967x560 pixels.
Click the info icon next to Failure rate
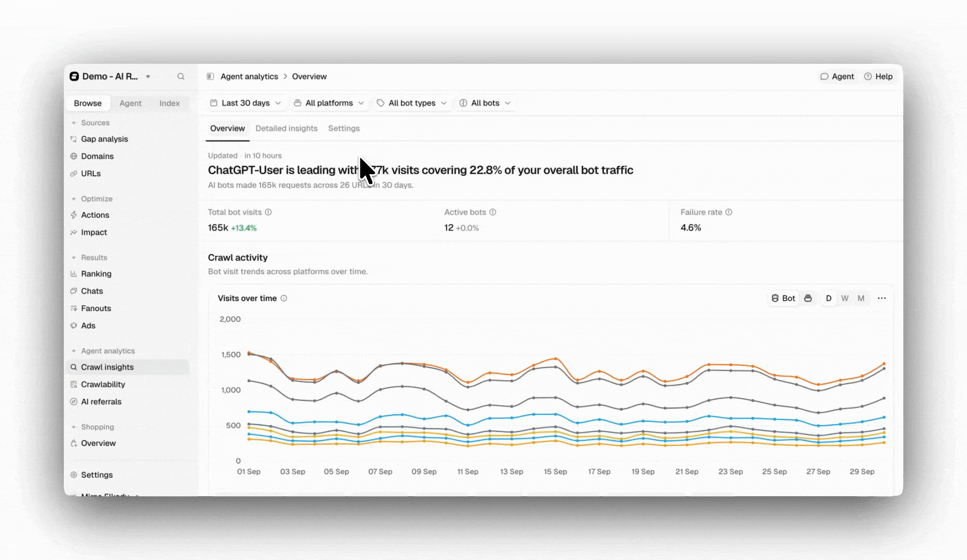729,212
